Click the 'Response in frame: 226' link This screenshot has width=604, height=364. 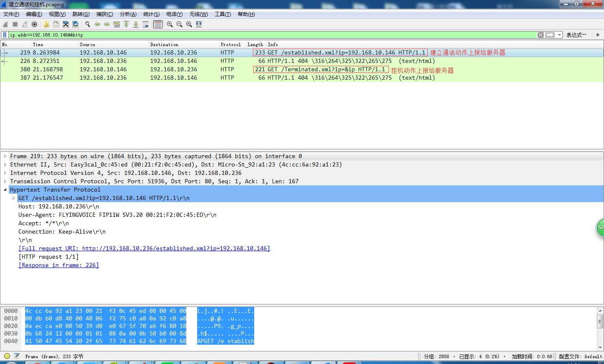pyautogui.click(x=59, y=265)
